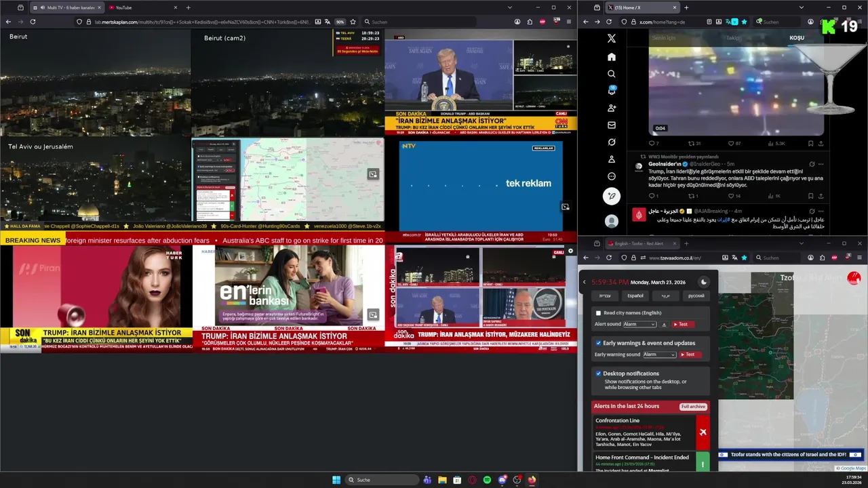Viewport: 868px width, 488px height.
Task: Open reply on video post with 7 comments
Action: pos(652,144)
